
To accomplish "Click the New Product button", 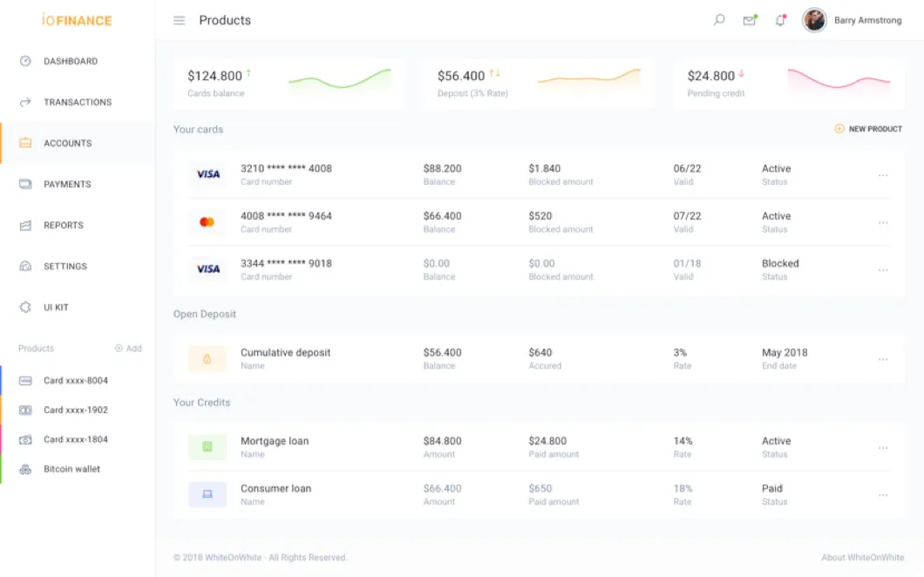I will click(868, 129).
